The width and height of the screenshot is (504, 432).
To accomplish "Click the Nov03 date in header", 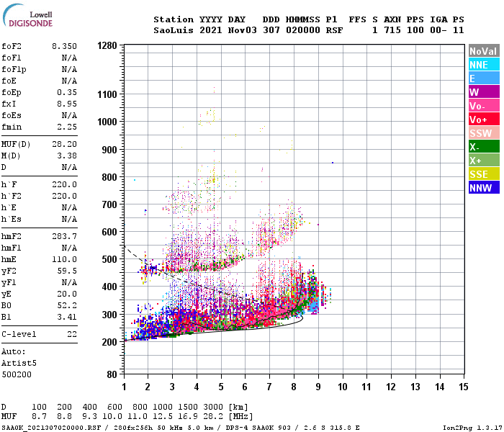I will (x=243, y=30).
